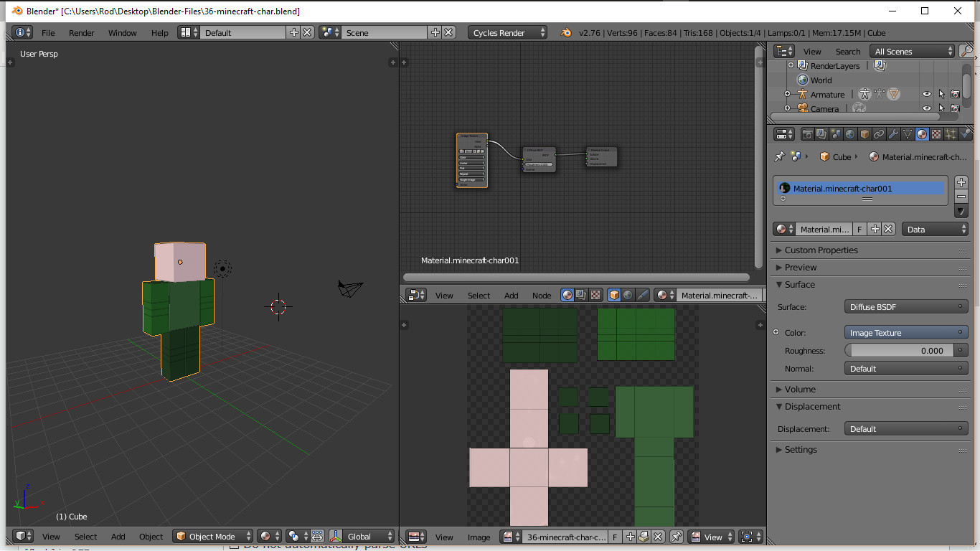Open the Node menu in node editor
The height and width of the screenshot is (551, 980).
542,295
